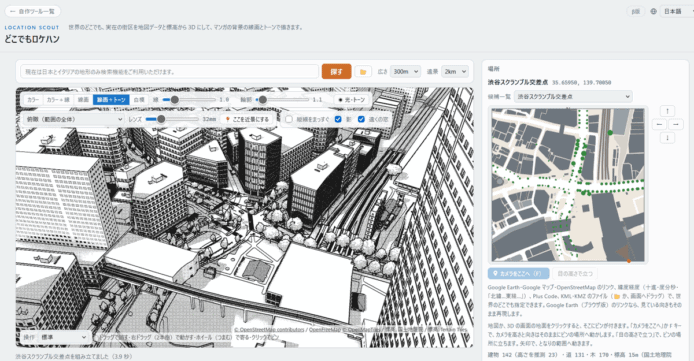The image size is (694, 361).
Task: Click the 渋谷スクランブル交差点 heading in 場所 panel
Action: [x=518, y=82]
